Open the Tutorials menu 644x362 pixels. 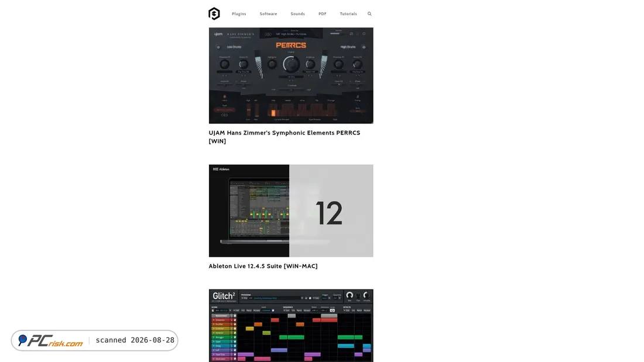click(x=348, y=14)
